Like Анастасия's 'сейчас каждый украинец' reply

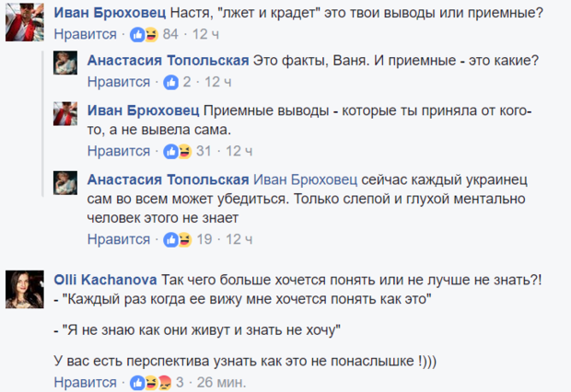tap(118, 239)
